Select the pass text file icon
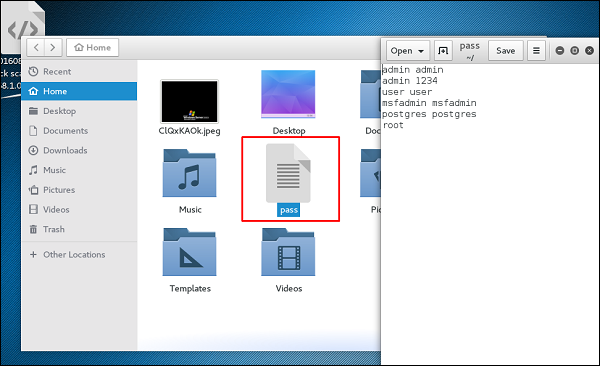Viewport: 600px width, 366px height. [x=288, y=173]
